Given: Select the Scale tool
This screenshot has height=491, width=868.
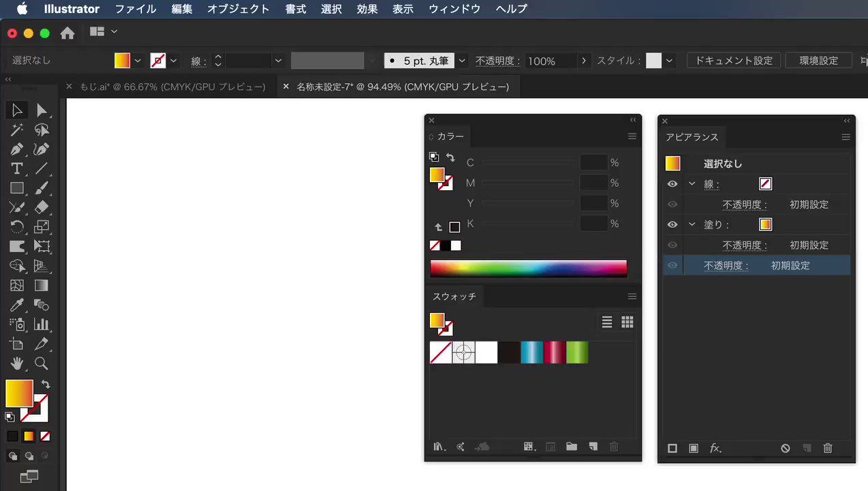Looking at the screenshot, I should tap(42, 227).
